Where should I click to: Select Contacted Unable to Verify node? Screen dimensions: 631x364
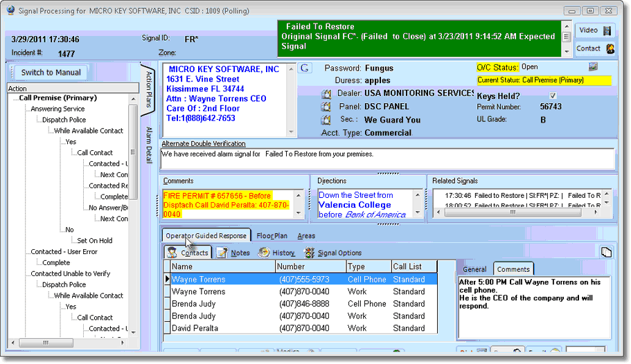coord(71,273)
